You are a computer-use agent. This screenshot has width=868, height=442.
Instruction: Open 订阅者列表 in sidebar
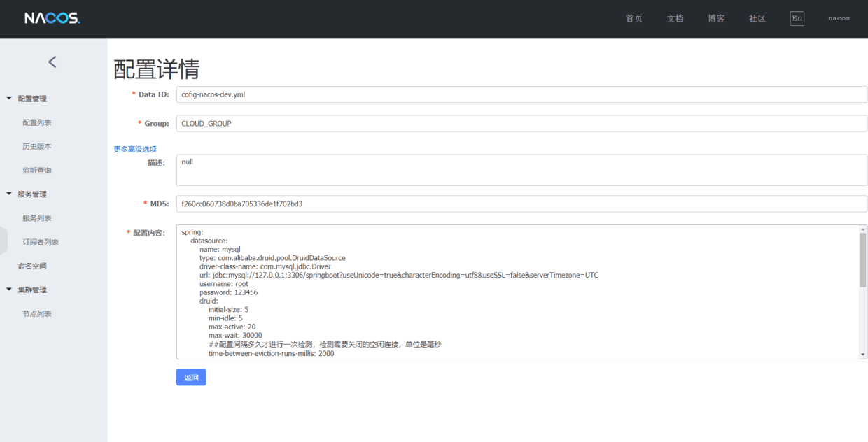(41, 242)
